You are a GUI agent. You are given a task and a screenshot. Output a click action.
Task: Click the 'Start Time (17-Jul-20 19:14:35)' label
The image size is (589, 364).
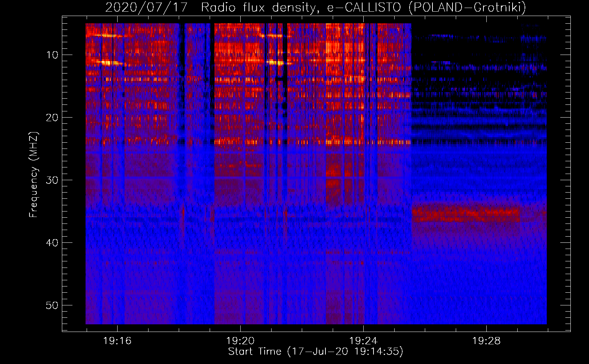pos(316,352)
